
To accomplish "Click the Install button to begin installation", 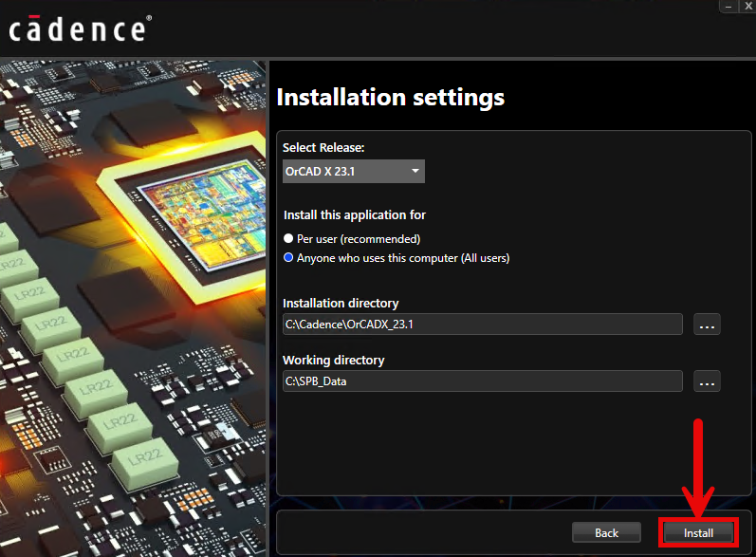I will point(698,532).
